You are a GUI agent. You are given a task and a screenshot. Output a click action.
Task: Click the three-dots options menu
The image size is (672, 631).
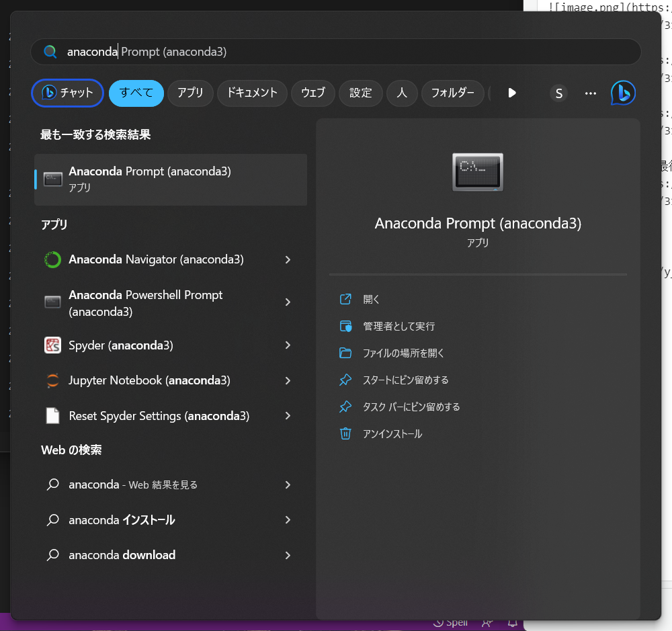pyautogui.click(x=590, y=93)
